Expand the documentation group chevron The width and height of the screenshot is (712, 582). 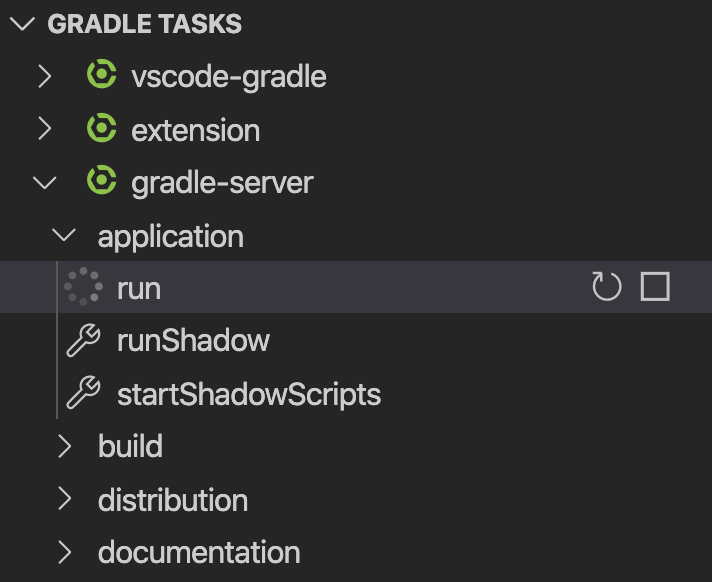tap(64, 552)
